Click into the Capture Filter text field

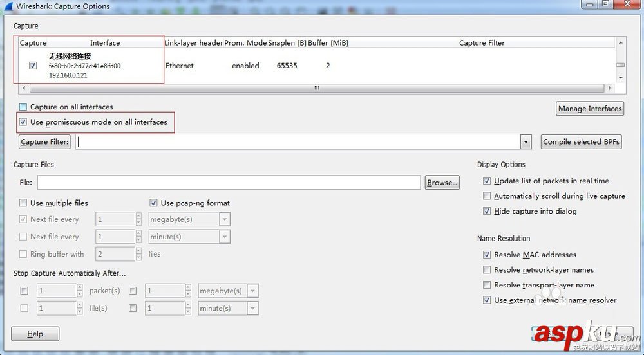[x=298, y=142]
